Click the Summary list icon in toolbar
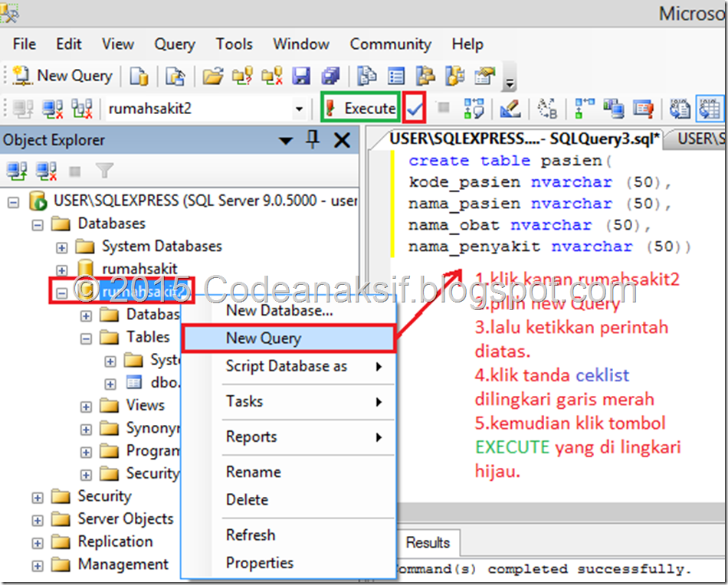The image size is (728, 585). tap(396, 76)
